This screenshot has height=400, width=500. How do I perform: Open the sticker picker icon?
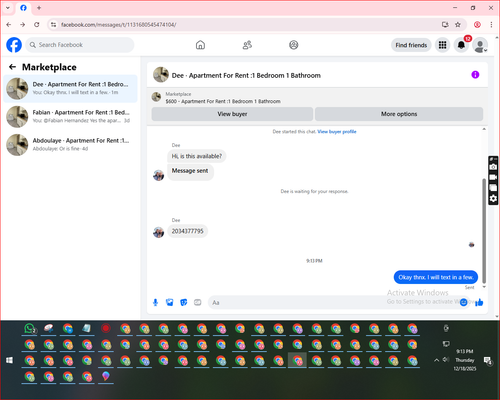click(184, 302)
